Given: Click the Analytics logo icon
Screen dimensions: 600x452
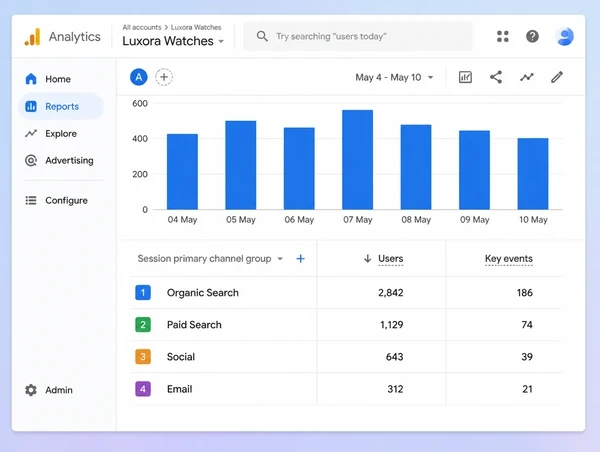Looking at the screenshot, I should click(x=32, y=37).
